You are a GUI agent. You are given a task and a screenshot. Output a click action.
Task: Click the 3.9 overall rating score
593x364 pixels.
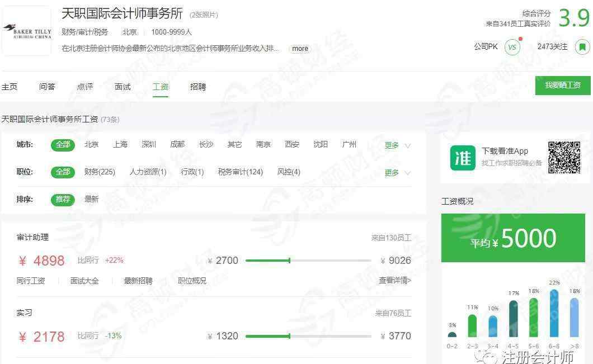(x=574, y=18)
